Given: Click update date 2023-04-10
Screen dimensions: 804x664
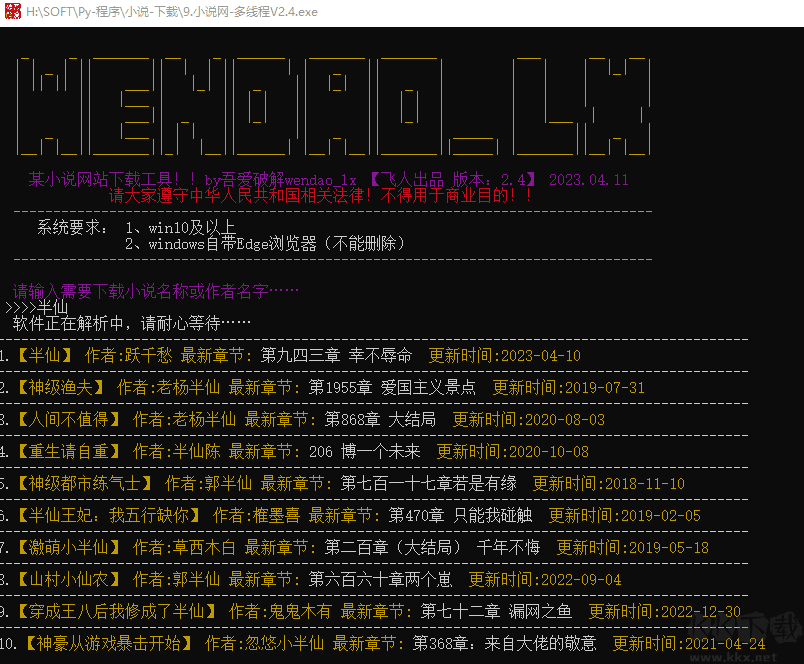Looking at the screenshot, I should click(x=541, y=355).
